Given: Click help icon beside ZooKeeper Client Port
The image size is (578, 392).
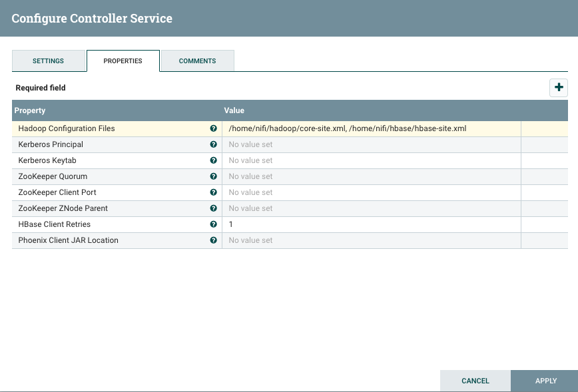Looking at the screenshot, I should tap(213, 192).
